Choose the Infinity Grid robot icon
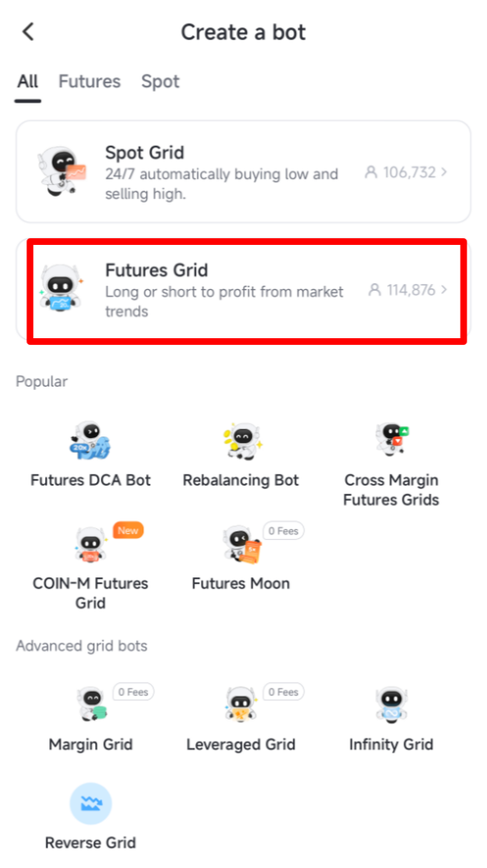Screen dimensions: 487x868 click(x=392, y=704)
